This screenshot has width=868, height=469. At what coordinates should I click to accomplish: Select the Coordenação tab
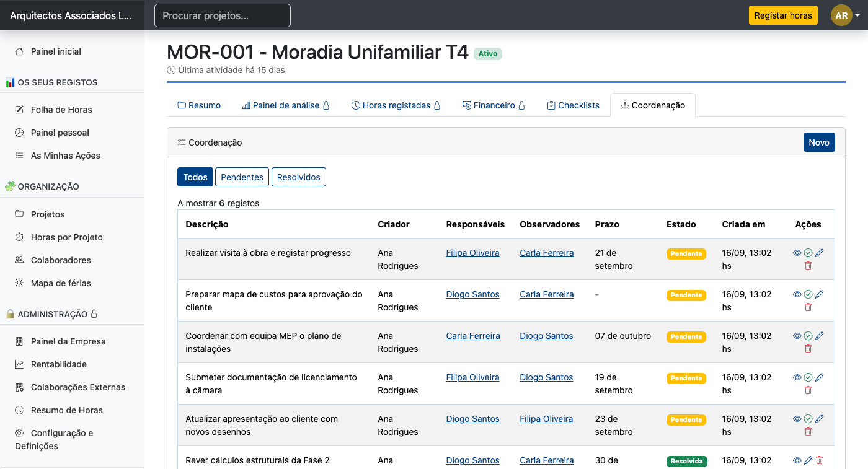tap(652, 105)
